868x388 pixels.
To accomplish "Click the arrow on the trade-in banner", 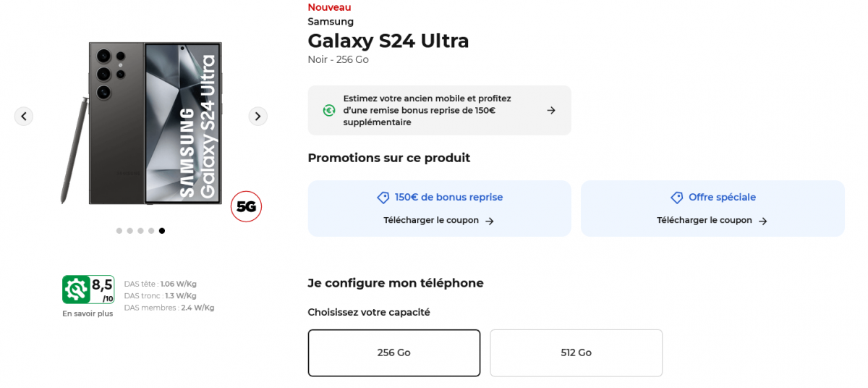I will [x=551, y=111].
